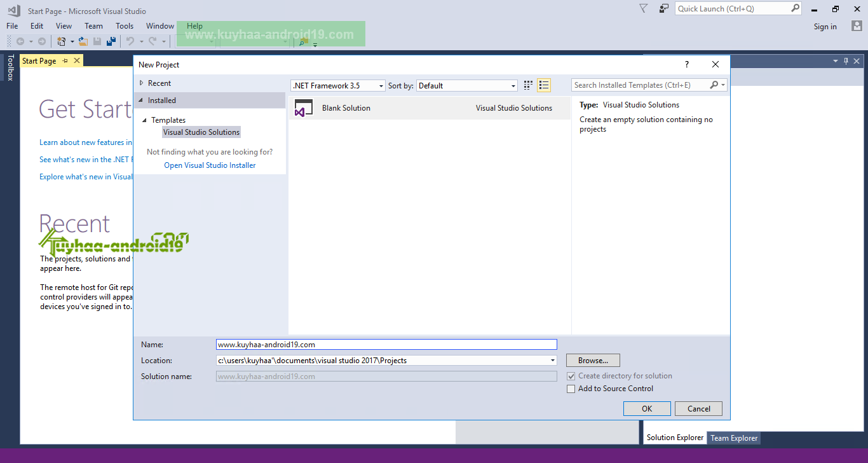Screen dimensions: 868x463
Task: Switch to the Solution Explorer tab
Action: point(675,438)
